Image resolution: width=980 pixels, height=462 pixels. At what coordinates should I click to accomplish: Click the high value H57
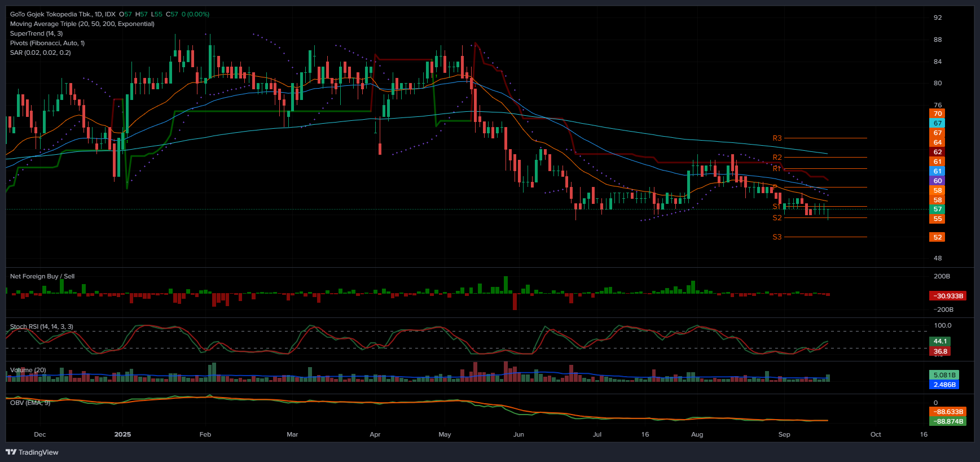pyautogui.click(x=141, y=14)
